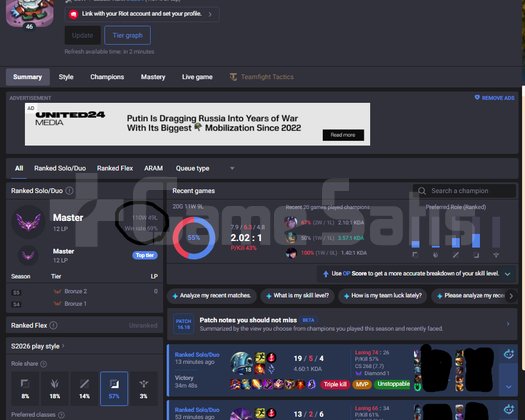Click the robot icon on first match

tap(509, 354)
